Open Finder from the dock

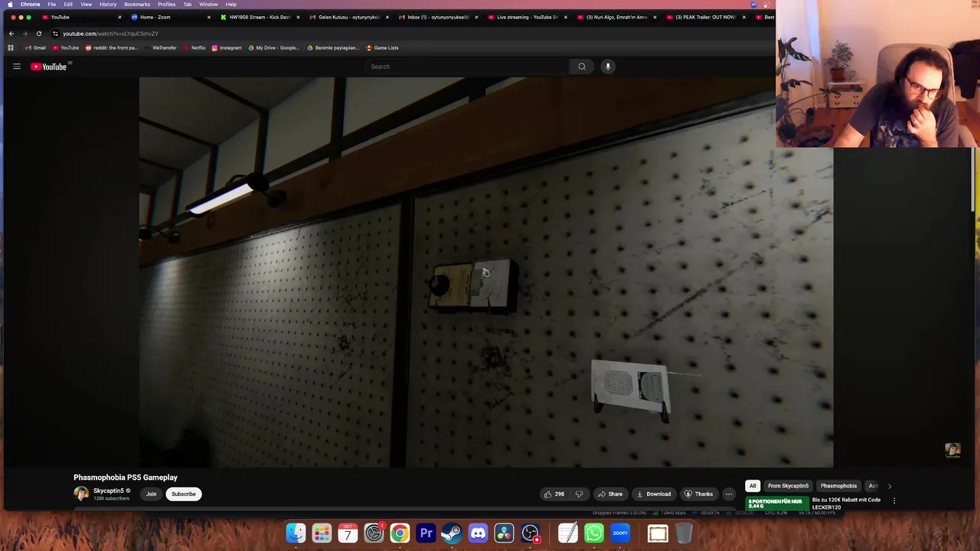(x=296, y=533)
